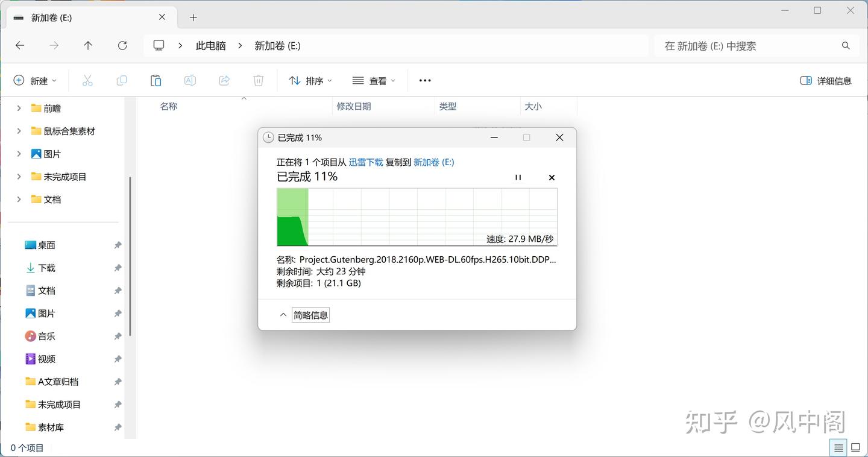Click the Delete trash can icon

pyautogui.click(x=258, y=80)
